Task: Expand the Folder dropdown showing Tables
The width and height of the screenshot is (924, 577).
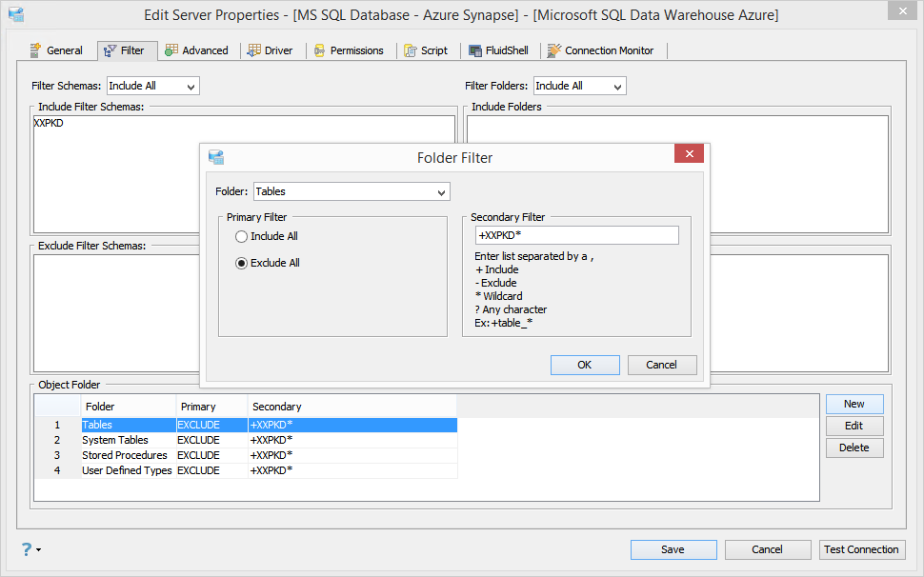Action: click(352, 192)
